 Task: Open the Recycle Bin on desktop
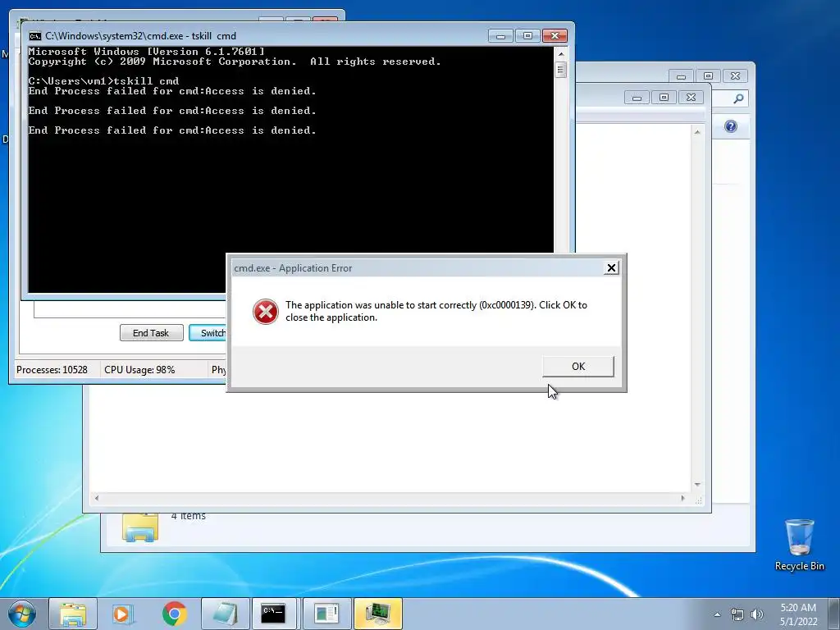pos(799,545)
